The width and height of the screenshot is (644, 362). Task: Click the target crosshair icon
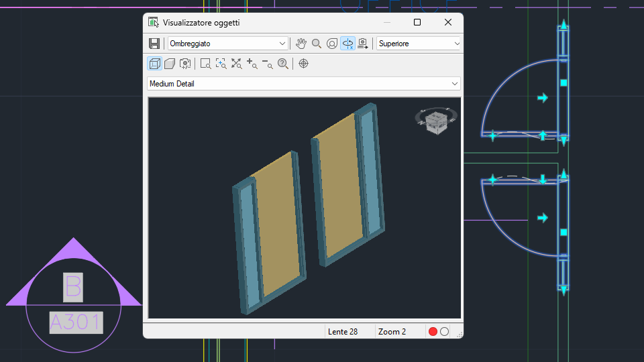click(x=303, y=64)
